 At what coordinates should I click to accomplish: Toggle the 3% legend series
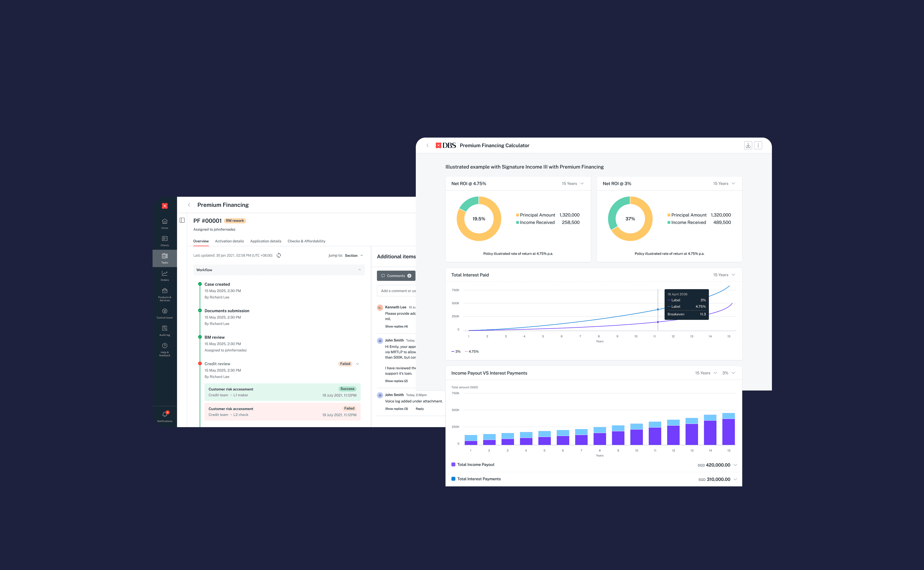tap(456, 351)
